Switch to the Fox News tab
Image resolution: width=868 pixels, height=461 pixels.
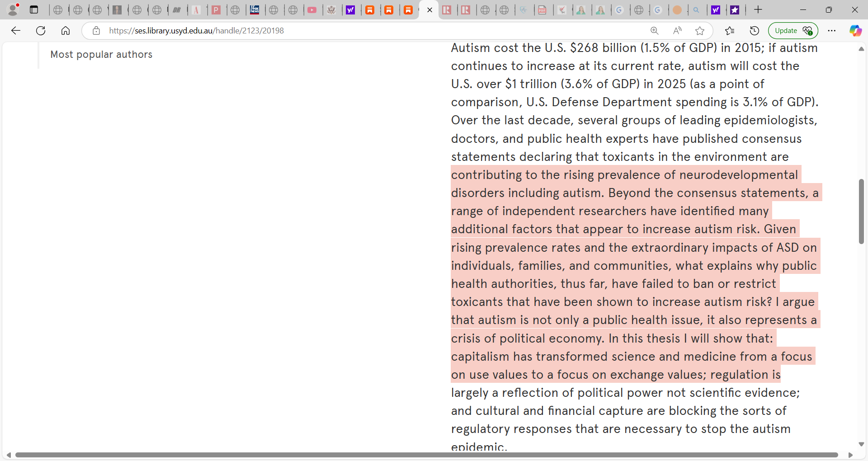tap(255, 10)
